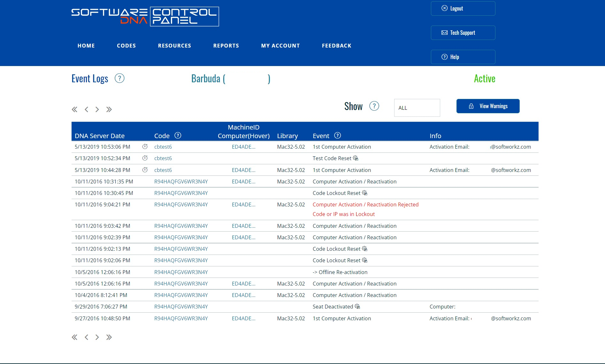Click the Seat Deactivated event text
The height and width of the screenshot is (364, 605).
[333, 307]
